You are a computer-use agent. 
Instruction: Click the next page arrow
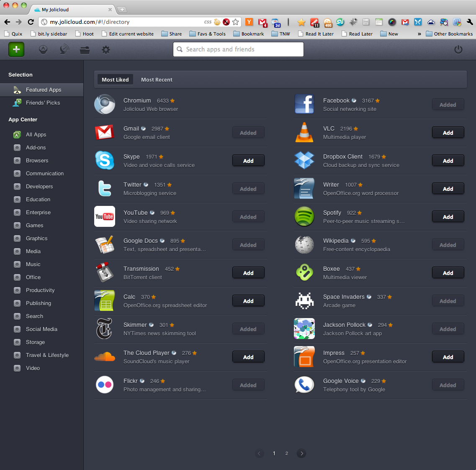tap(301, 453)
